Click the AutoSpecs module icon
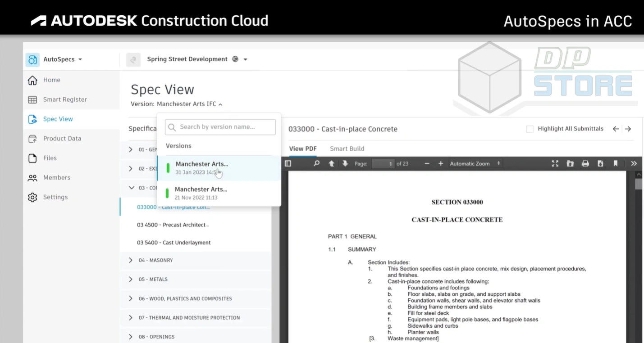 32,59
